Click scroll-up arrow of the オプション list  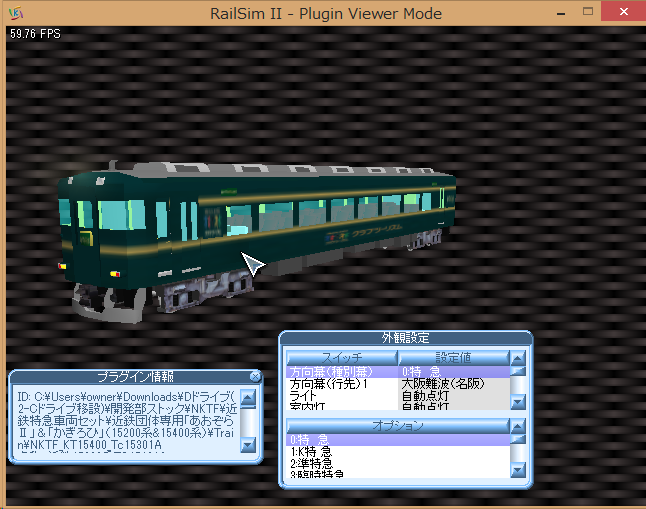pyautogui.click(x=518, y=426)
